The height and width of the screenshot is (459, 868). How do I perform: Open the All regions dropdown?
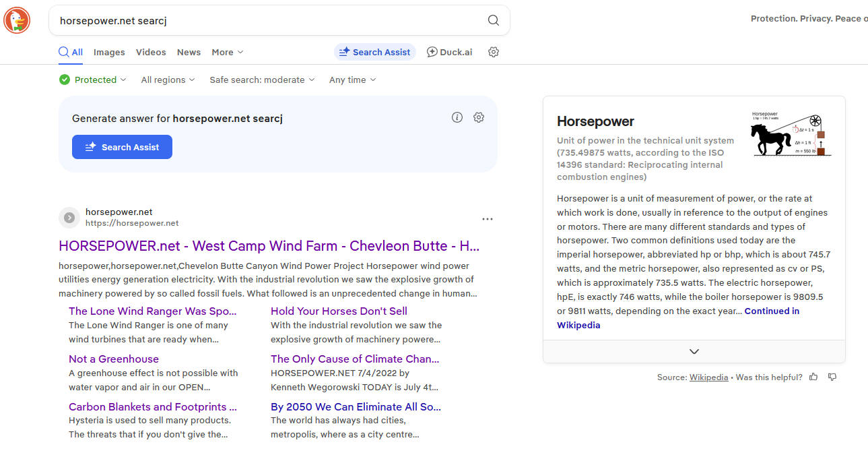pos(168,80)
